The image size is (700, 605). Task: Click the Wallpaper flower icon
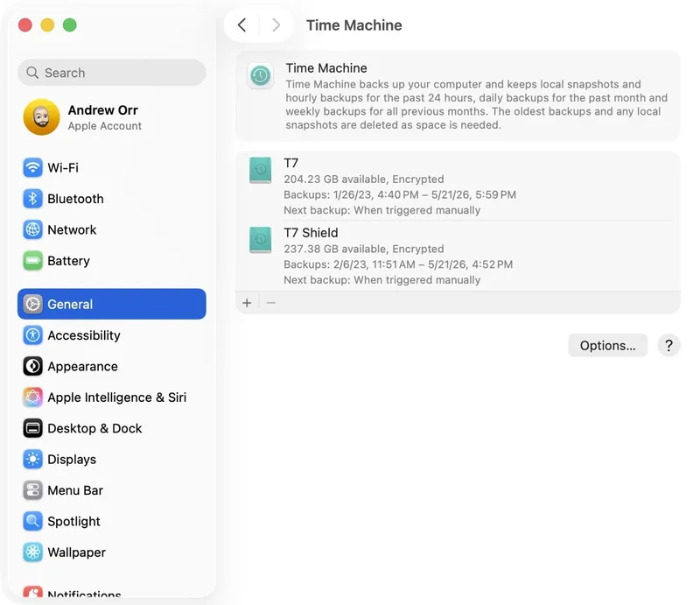point(32,552)
